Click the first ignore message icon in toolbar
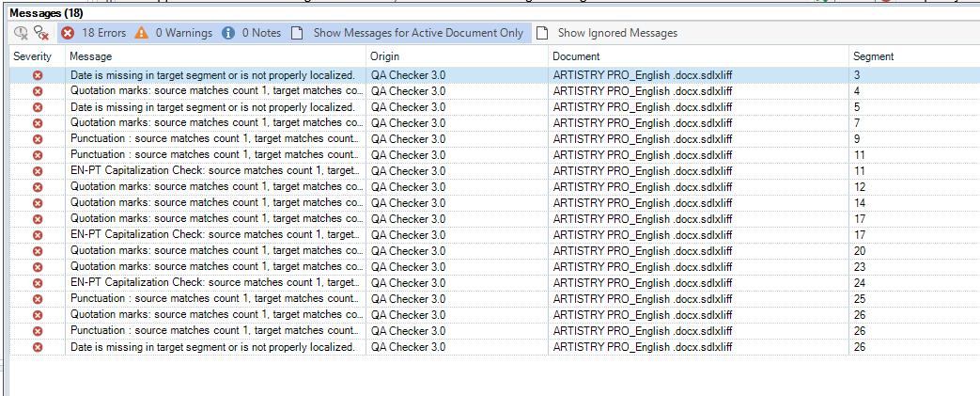 click(21, 33)
